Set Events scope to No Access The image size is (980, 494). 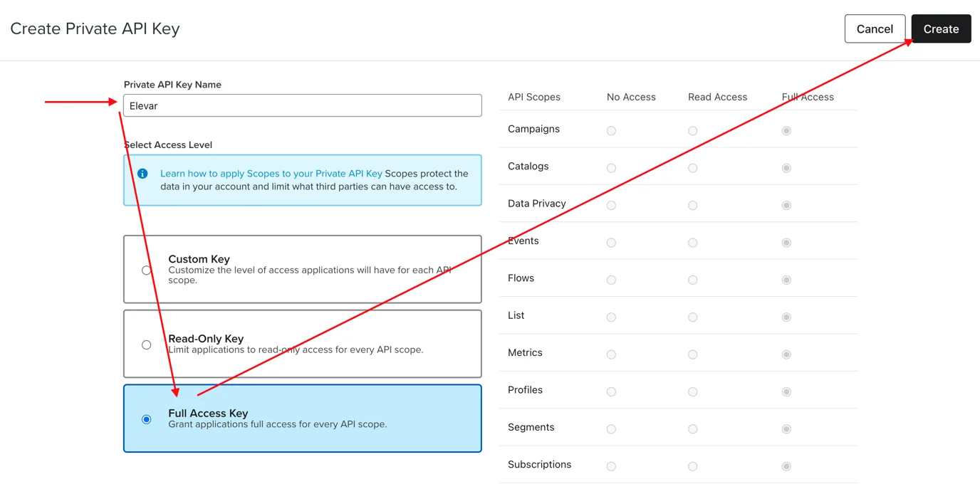tap(611, 243)
